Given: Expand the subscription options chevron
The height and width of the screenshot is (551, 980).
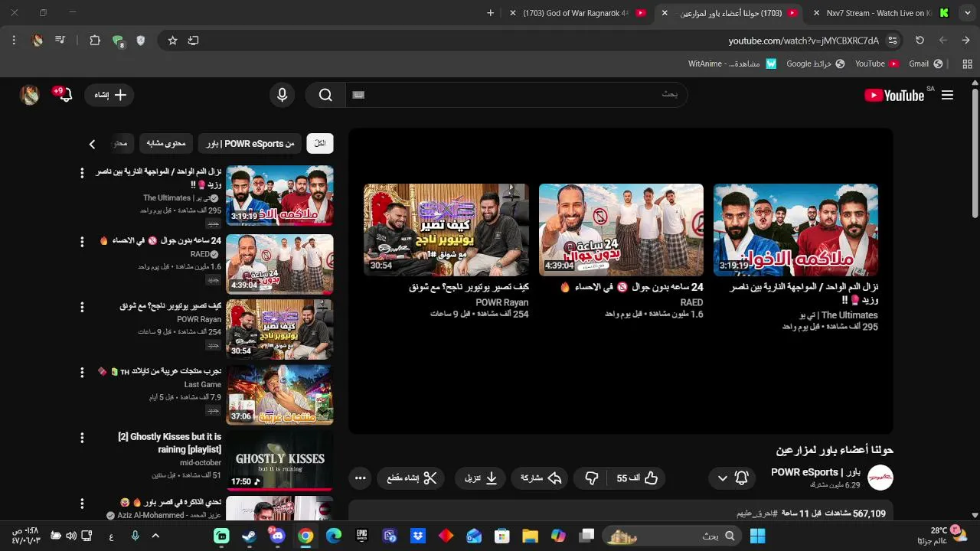Looking at the screenshot, I should point(722,478).
